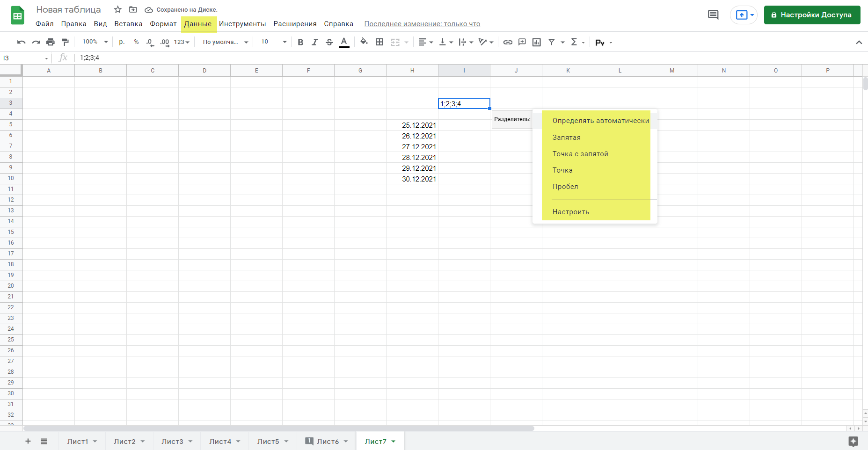The image size is (868, 450).
Task: Format as percent
Action: coord(136,42)
